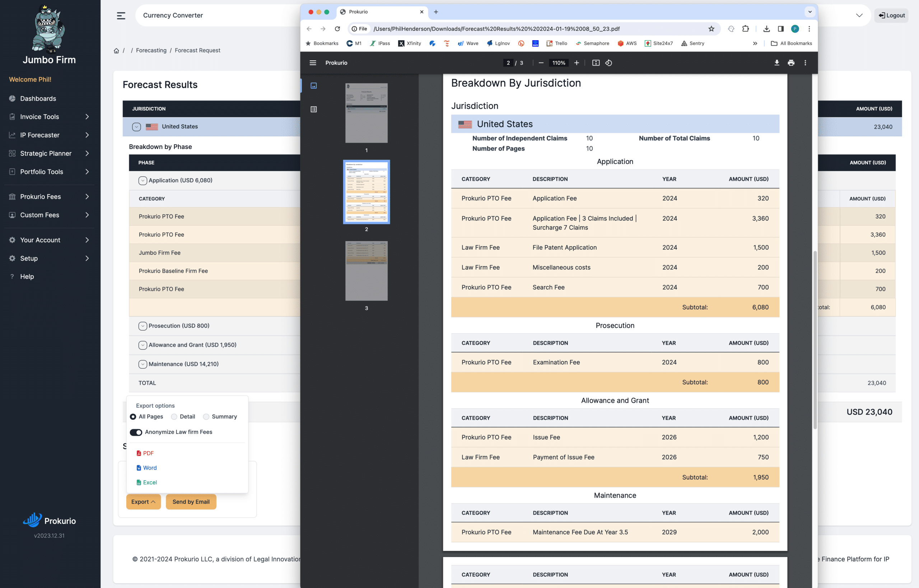
Task: Expand Invoice Tools sidebar menu
Action: [x=50, y=117]
